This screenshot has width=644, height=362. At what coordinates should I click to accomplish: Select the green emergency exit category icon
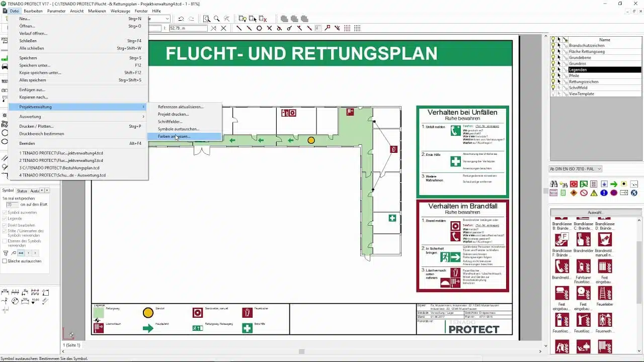pos(584,184)
